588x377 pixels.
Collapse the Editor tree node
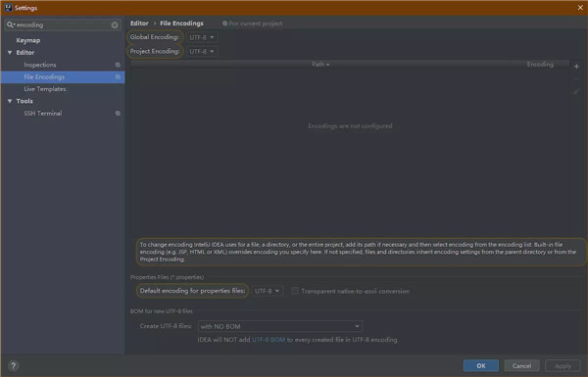pos(10,53)
